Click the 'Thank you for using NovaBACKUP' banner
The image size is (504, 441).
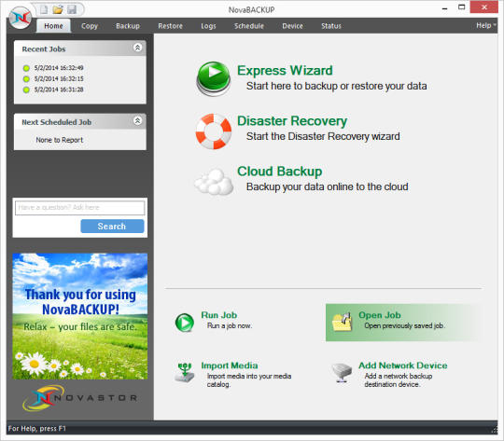click(x=80, y=316)
